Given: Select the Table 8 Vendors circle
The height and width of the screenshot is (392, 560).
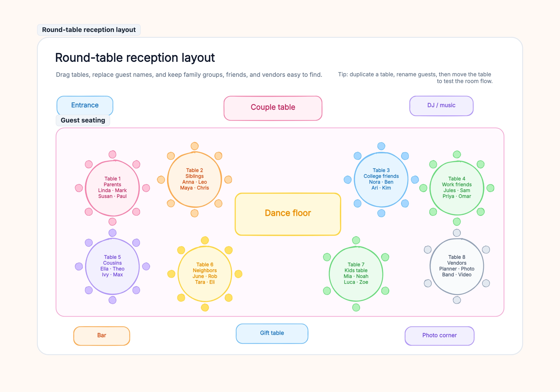Looking at the screenshot, I should click(457, 266).
